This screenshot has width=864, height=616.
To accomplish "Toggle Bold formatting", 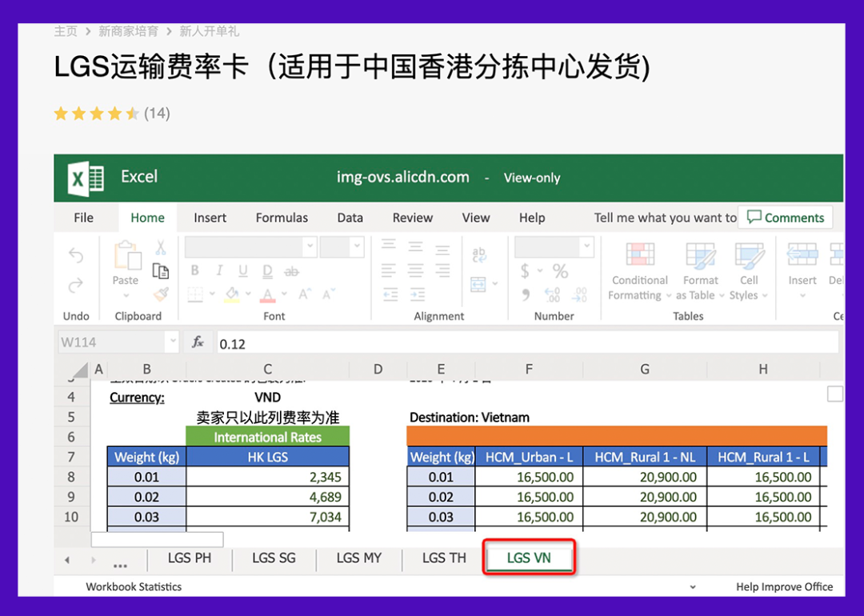I will [x=194, y=270].
